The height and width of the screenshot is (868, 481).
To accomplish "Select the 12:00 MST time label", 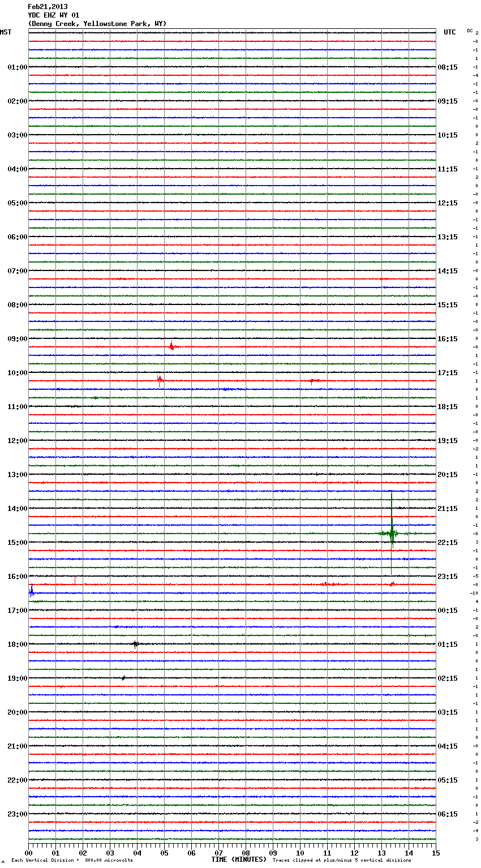I will pos(17,441).
